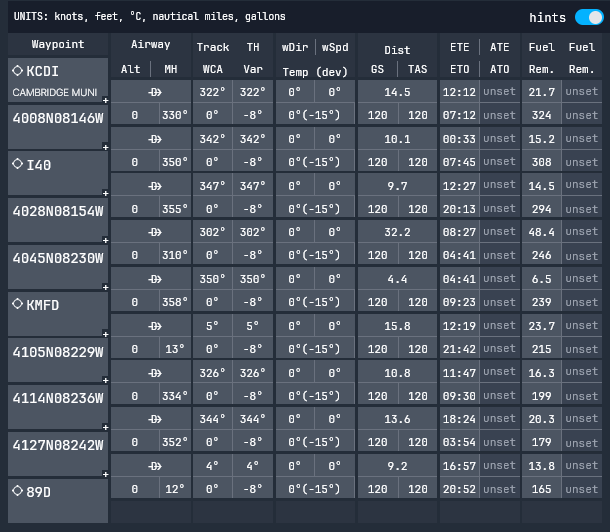Click the diamond icon beside KMFD
Image resolution: width=610 pixels, height=532 pixels.
click(18, 300)
